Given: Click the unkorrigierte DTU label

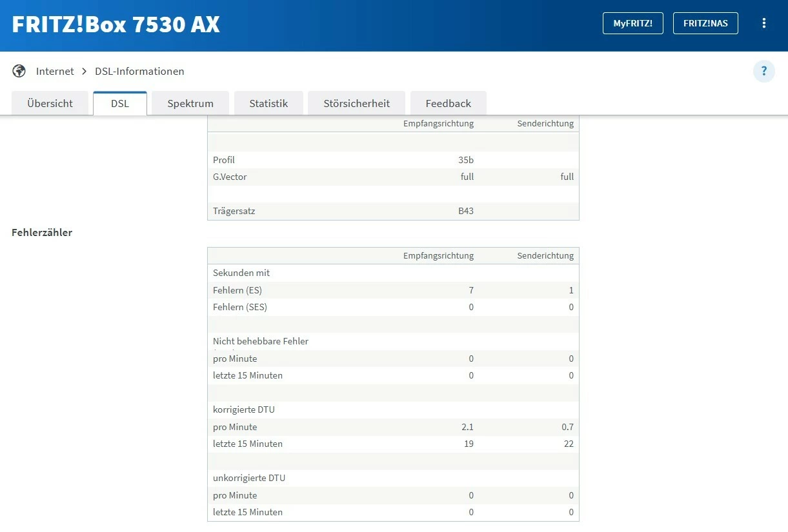Looking at the screenshot, I should click(249, 478).
